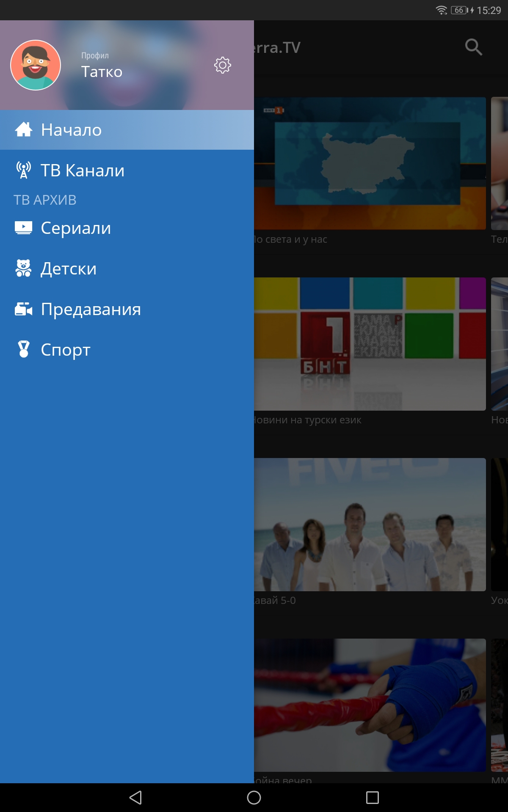Click the screen icon for Сериали
Screen dimensions: 508x812
click(23, 228)
